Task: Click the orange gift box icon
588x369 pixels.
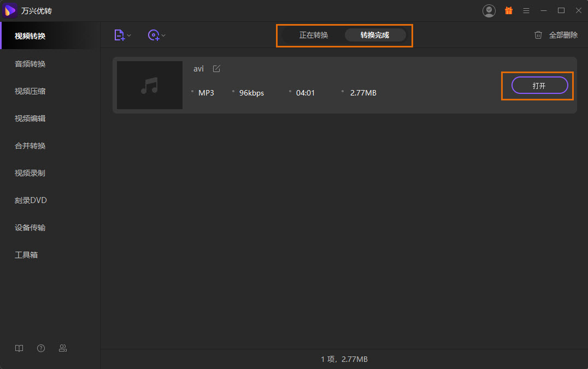Action: [508, 10]
